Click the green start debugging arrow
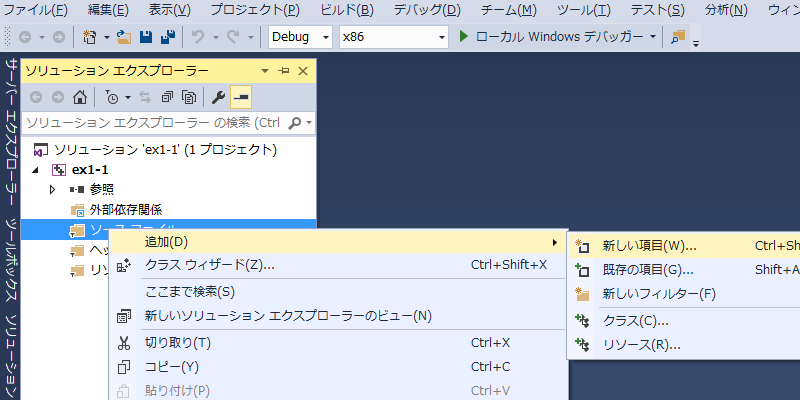The height and width of the screenshot is (400, 800). [463, 37]
